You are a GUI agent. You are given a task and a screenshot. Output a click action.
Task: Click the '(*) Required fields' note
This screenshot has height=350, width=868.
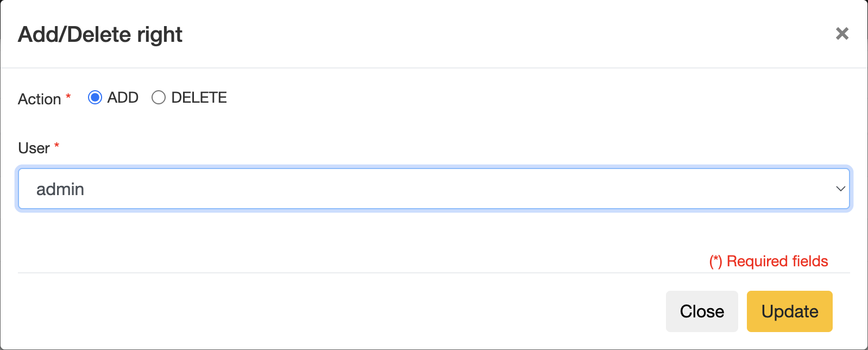(x=768, y=261)
